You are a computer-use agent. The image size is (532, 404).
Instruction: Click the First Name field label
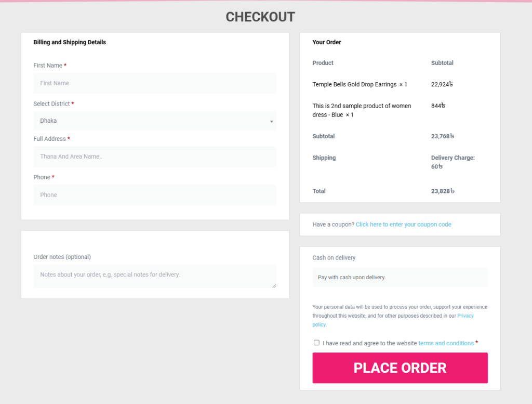coord(48,66)
